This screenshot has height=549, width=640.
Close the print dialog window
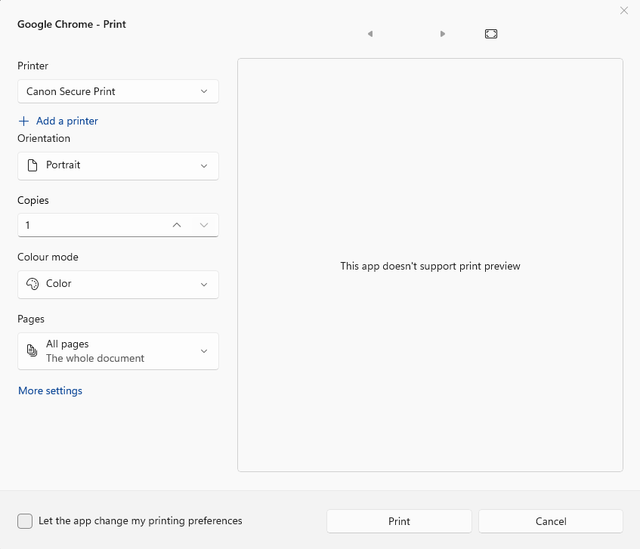(624, 11)
